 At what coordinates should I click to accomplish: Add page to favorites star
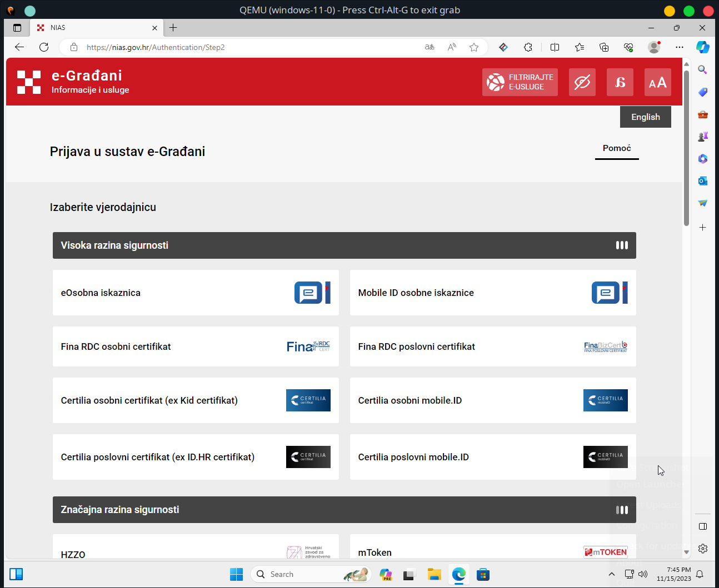click(474, 47)
